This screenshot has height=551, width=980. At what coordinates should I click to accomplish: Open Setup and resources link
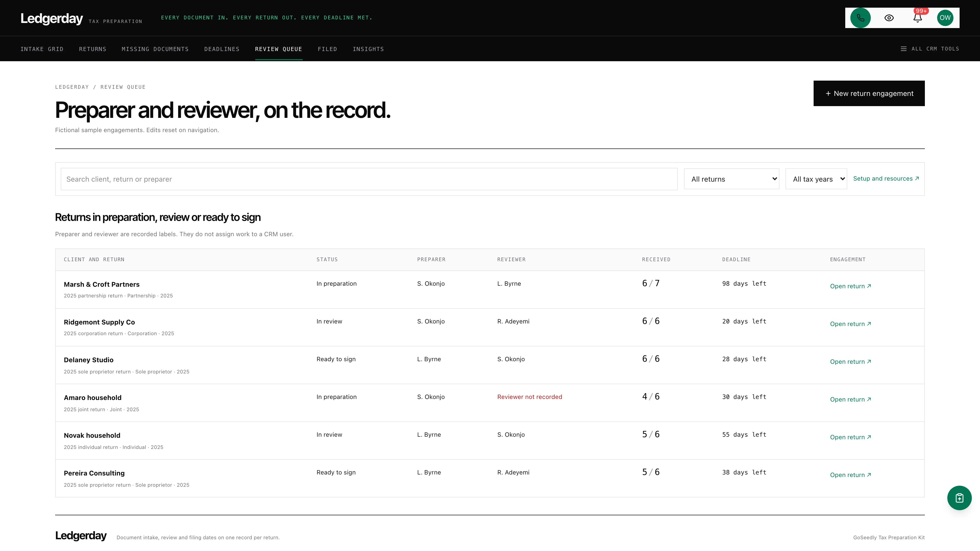click(x=886, y=179)
